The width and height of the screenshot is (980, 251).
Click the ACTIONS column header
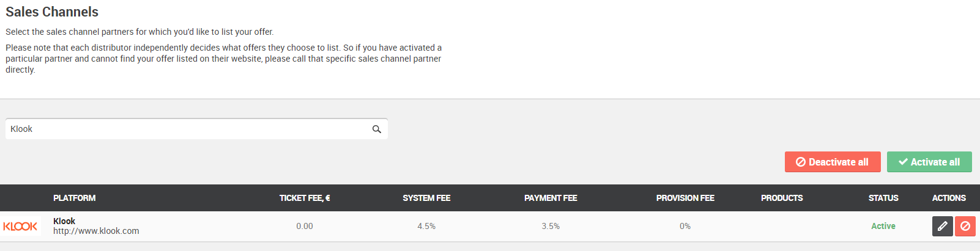point(949,198)
